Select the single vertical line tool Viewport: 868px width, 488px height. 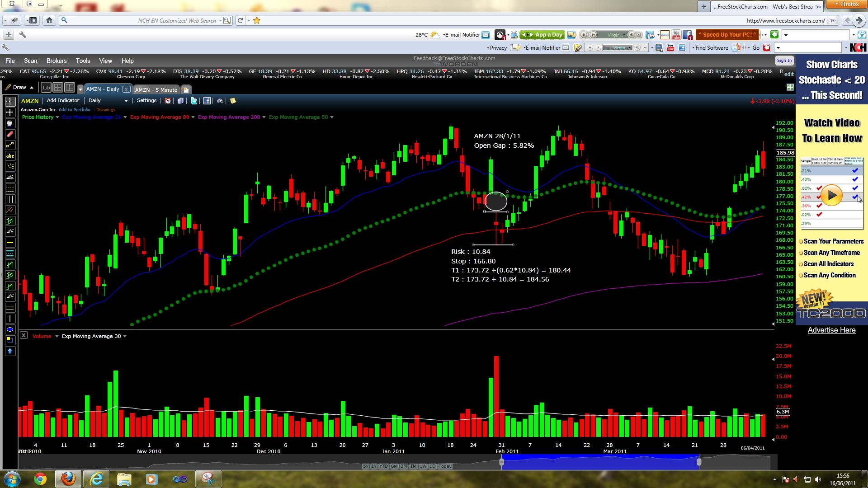(10, 319)
